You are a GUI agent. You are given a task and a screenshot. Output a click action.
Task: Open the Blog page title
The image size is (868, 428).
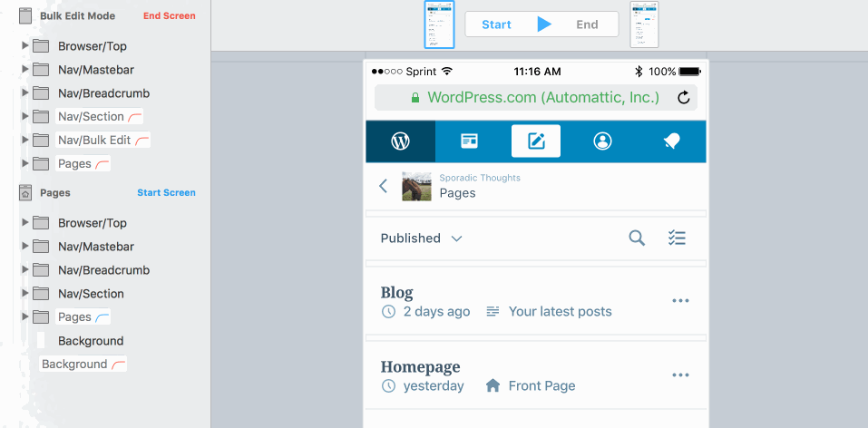pos(397,292)
